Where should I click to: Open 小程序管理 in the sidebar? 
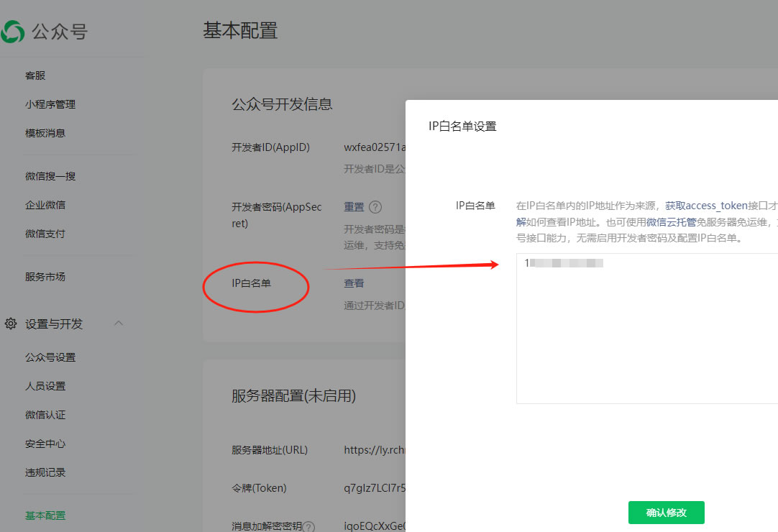[50, 104]
